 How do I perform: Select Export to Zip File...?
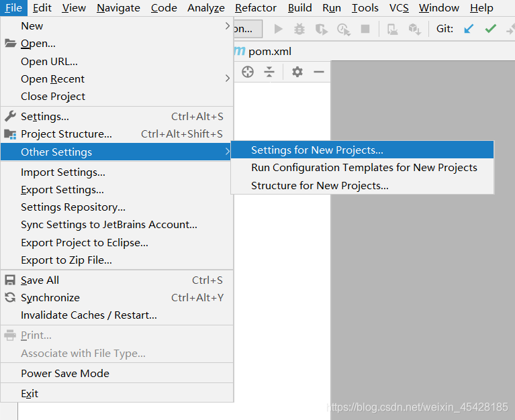coord(117,260)
